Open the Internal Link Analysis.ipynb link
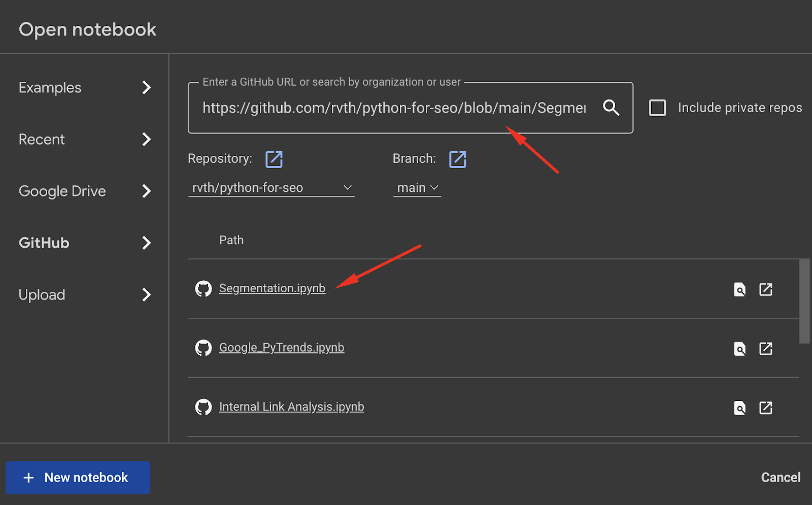Image resolution: width=812 pixels, height=505 pixels. pos(292,407)
